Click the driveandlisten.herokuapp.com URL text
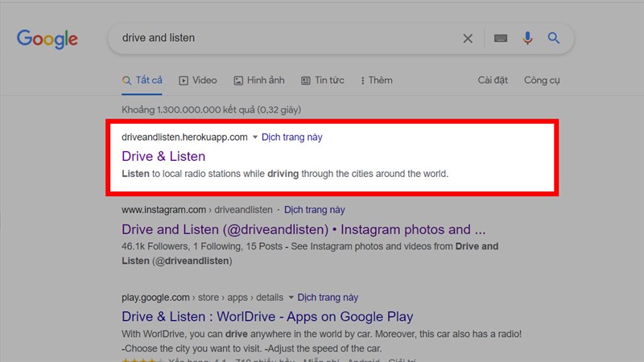Viewport: 644px width, 362px height. (184, 137)
